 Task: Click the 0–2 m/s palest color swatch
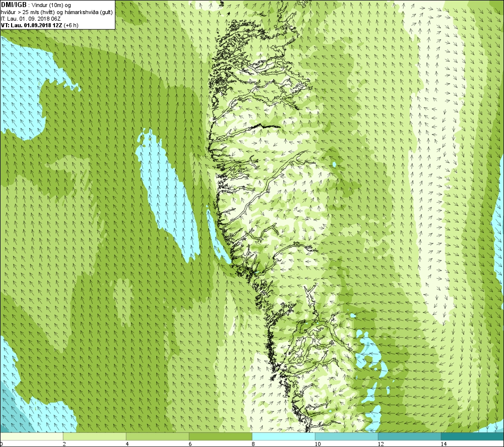point(31,436)
